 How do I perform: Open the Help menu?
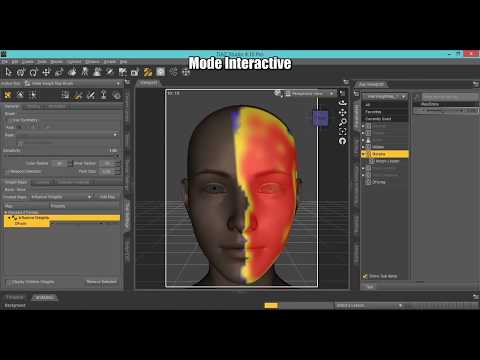point(123,62)
